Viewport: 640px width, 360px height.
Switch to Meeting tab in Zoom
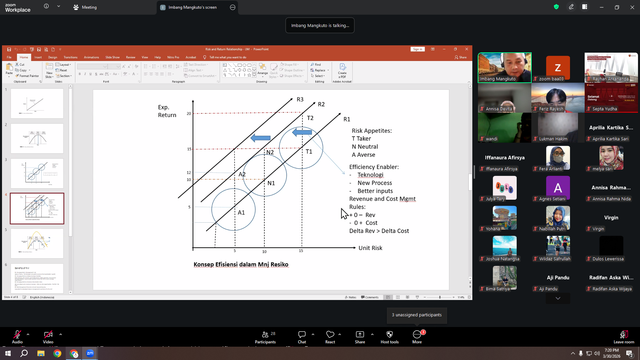click(x=85, y=7)
